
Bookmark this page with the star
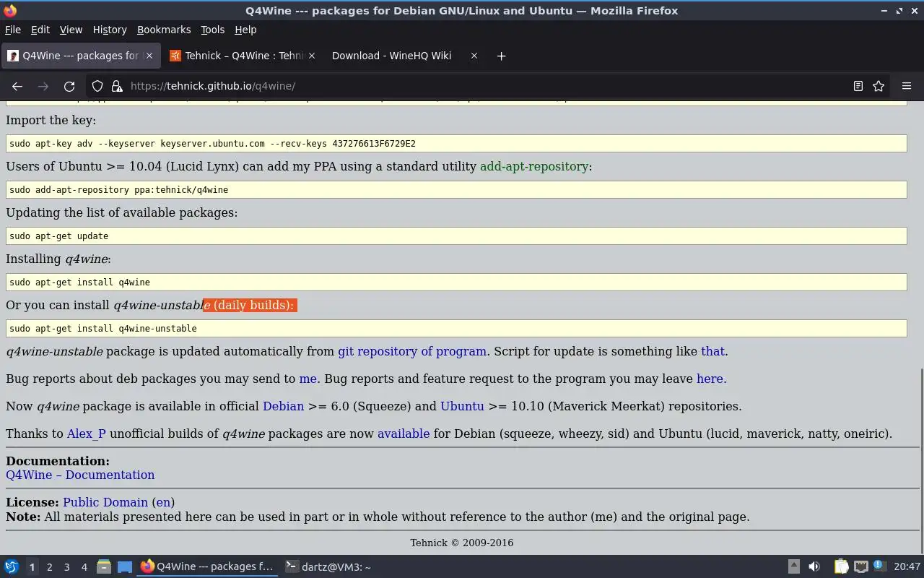(x=879, y=86)
